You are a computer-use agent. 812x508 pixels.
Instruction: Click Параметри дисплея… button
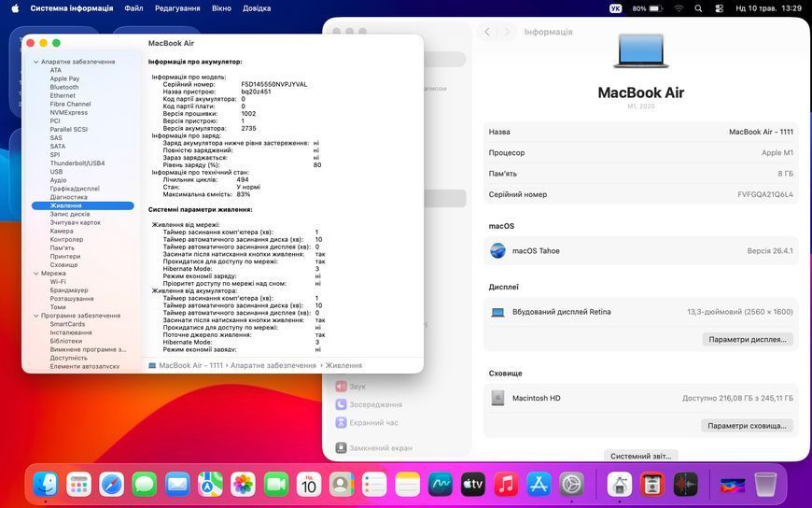coord(748,340)
